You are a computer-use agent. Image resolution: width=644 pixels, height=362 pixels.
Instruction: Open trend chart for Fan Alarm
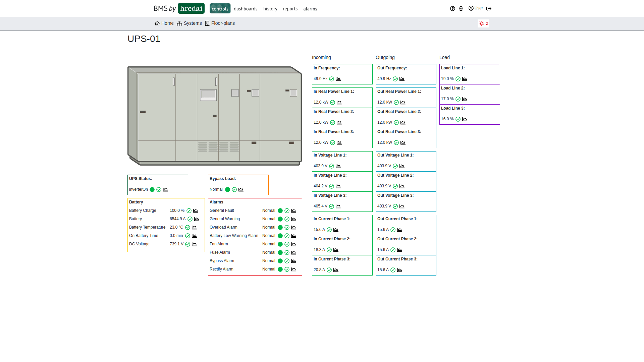coord(293,244)
